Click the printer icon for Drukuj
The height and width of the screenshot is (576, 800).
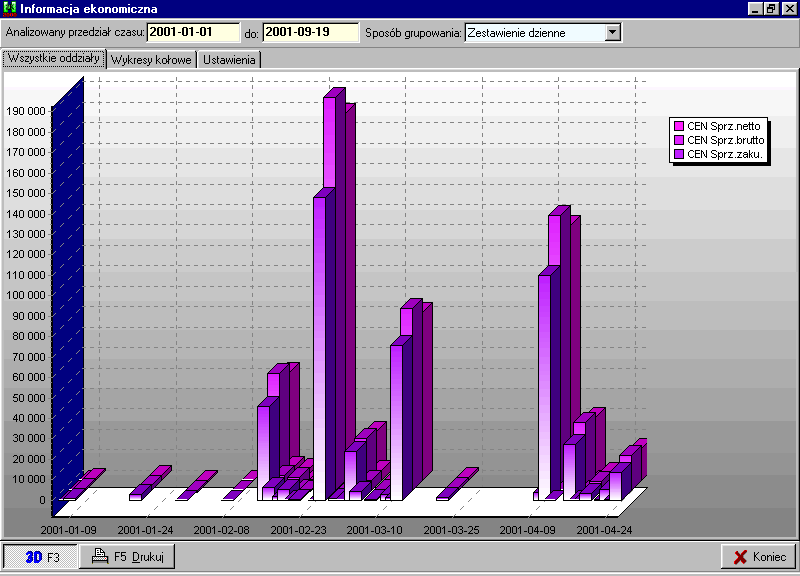(100, 557)
